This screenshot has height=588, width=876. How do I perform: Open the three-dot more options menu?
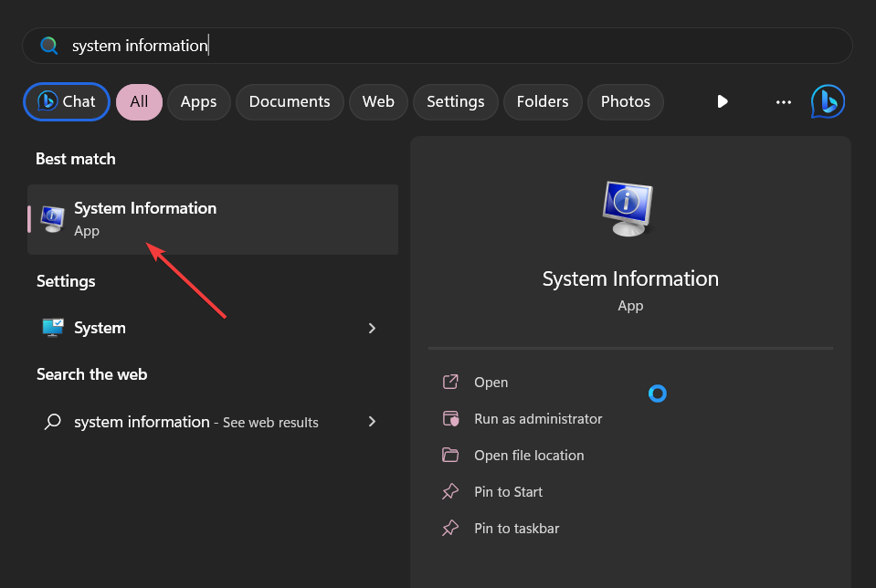coord(783,101)
